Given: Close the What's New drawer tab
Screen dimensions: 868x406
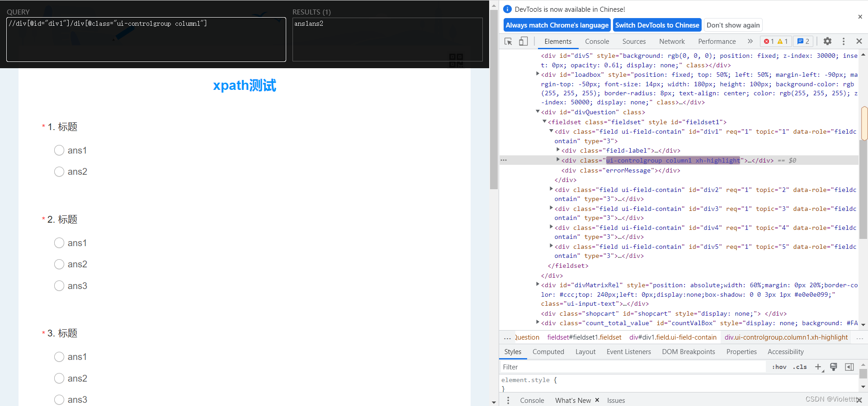Looking at the screenshot, I should coord(597,400).
